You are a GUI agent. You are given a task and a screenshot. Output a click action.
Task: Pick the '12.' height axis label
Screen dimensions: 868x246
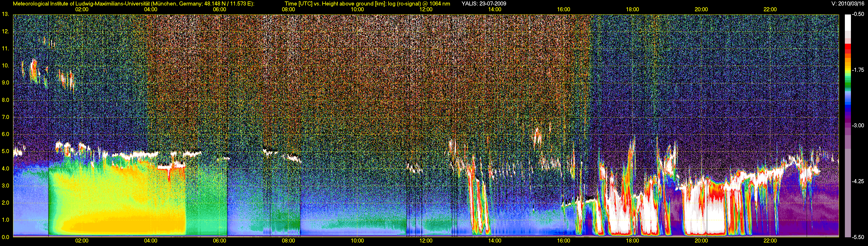5,31
